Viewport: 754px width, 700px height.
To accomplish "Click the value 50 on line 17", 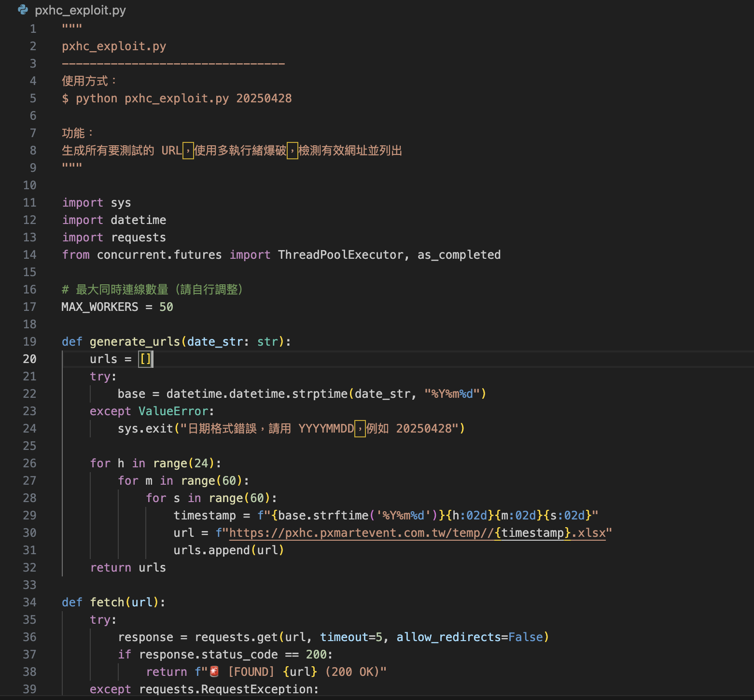I will point(166,307).
